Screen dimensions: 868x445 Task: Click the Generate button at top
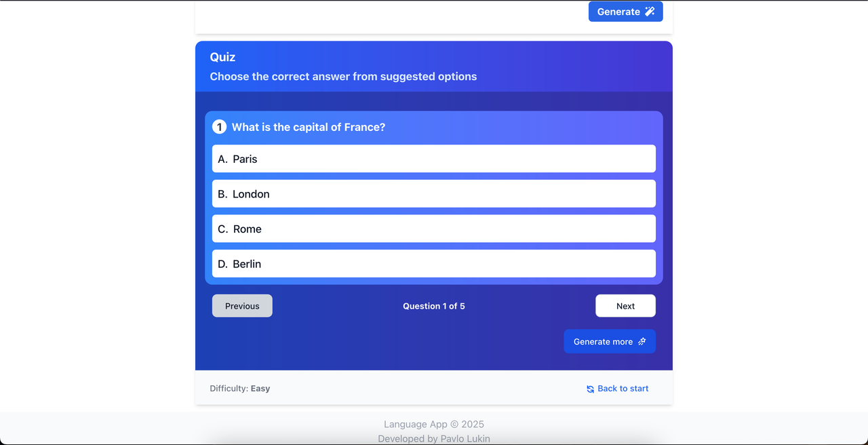[x=625, y=12]
